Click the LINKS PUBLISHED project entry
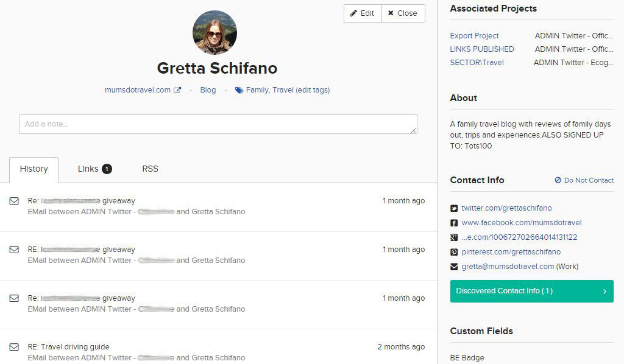624x364 pixels. click(482, 49)
